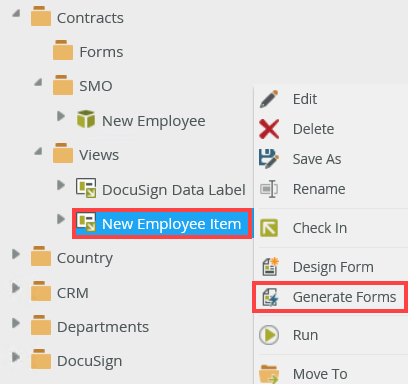408x384 pixels.
Task: Expand the Departments folder arrow
Action: click(15, 323)
